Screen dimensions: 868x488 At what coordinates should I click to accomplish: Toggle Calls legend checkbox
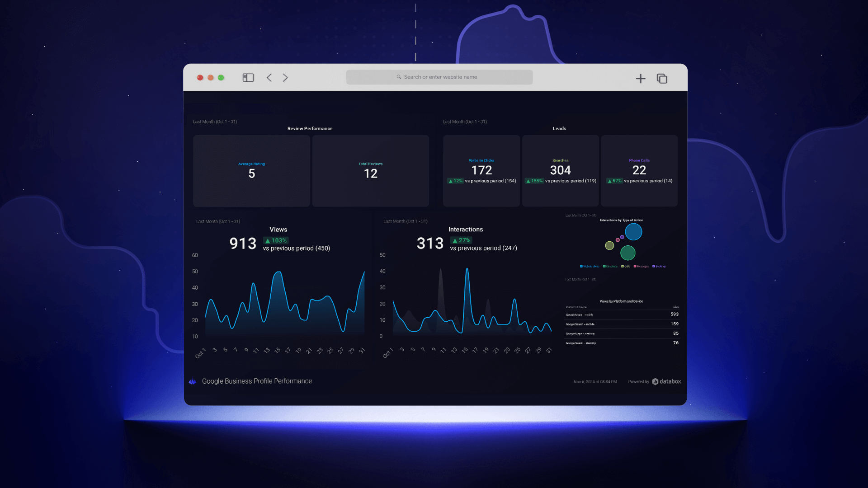(x=623, y=266)
